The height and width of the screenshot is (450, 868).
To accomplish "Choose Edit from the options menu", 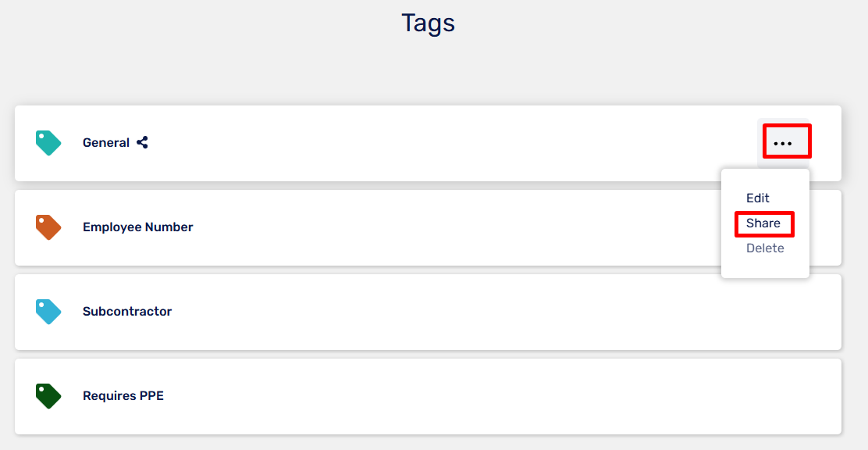I will coord(757,198).
